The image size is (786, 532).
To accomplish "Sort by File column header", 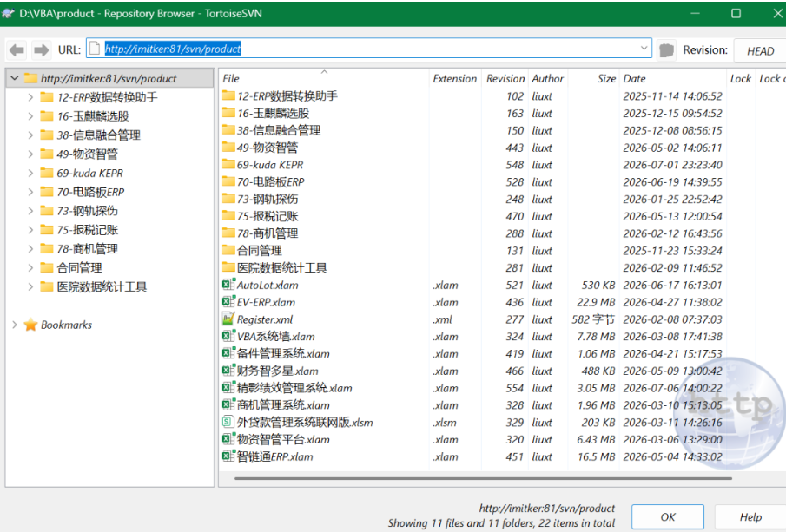I will 324,78.
